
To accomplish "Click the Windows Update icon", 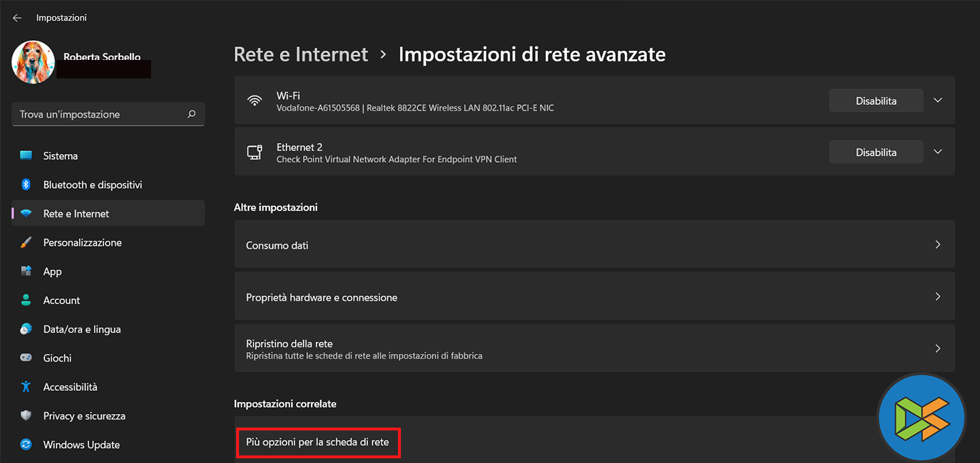I will (26, 445).
